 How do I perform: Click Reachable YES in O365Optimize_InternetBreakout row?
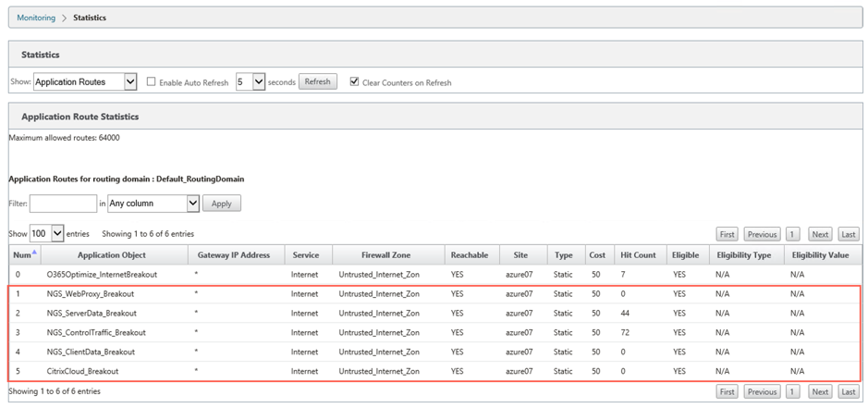coord(458,275)
